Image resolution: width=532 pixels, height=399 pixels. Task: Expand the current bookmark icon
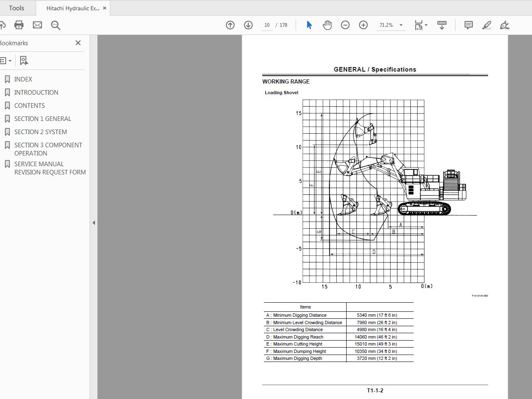point(24,60)
